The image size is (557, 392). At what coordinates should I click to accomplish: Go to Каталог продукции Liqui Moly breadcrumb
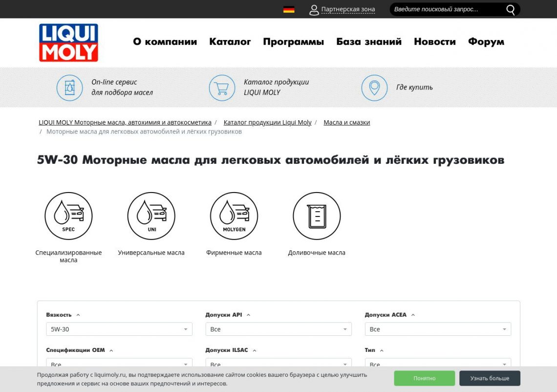(x=267, y=122)
